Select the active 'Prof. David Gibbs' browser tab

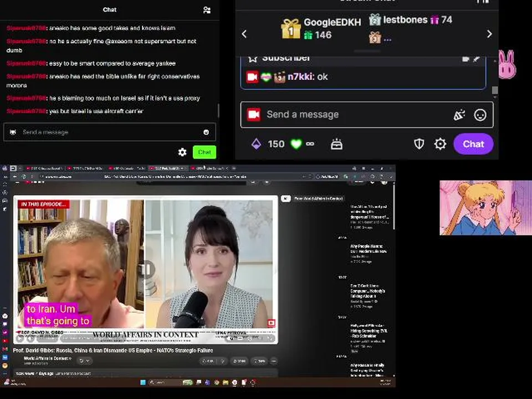[x=167, y=168]
